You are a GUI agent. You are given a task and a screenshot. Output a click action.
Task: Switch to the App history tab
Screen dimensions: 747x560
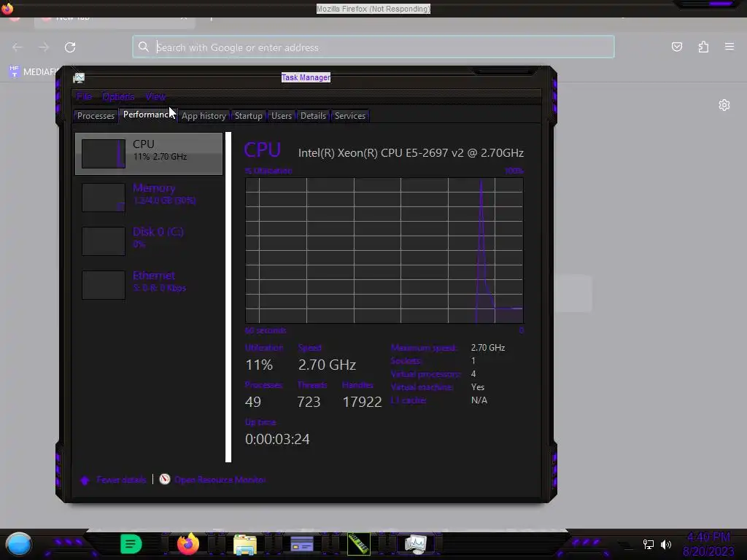[x=204, y=116]
